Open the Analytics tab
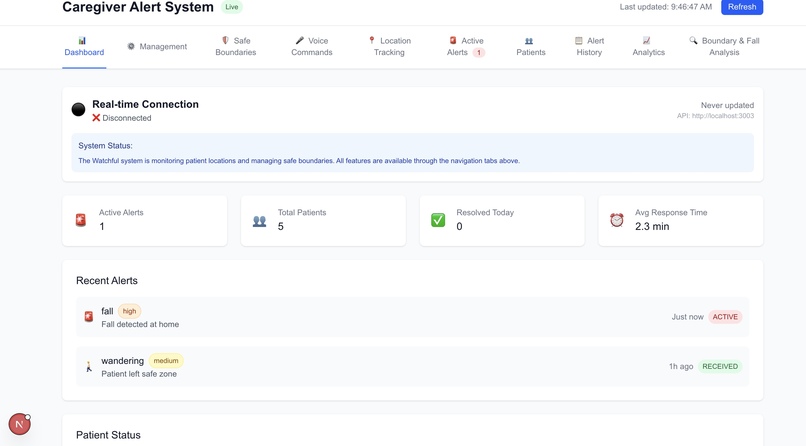806x446 pixels. point(648,46)
